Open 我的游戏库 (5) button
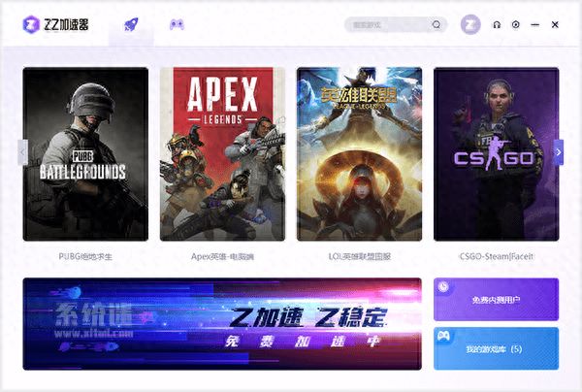The height and width of the screenshot is (392, 582). pyautogui.click(x=496, y=348)
